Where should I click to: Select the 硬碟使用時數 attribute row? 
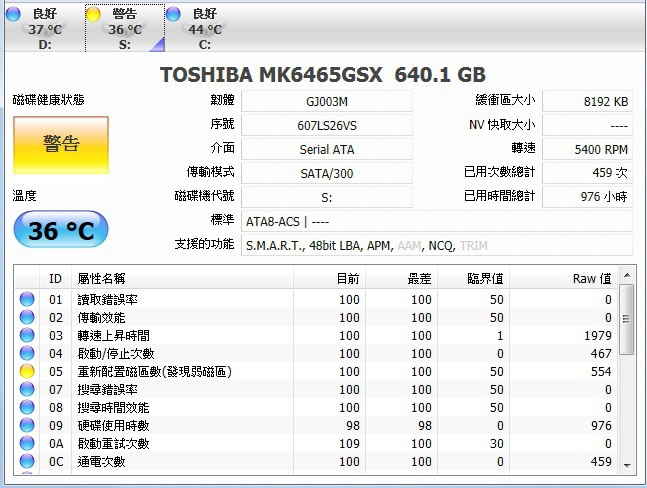tap(316, 425)
